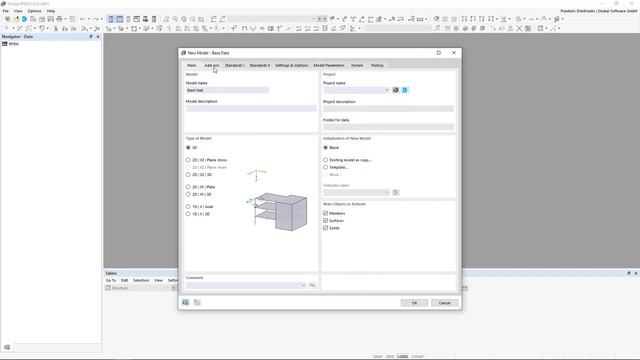Open the Selection menu in Tables panel
The image size is (640, 360).
[x=141, y=280]
